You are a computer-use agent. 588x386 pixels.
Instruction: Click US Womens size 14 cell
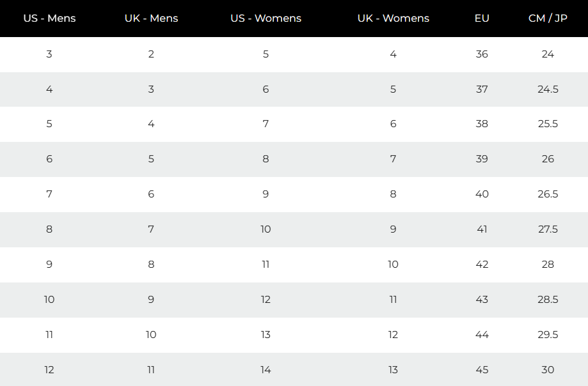(266, 370)
